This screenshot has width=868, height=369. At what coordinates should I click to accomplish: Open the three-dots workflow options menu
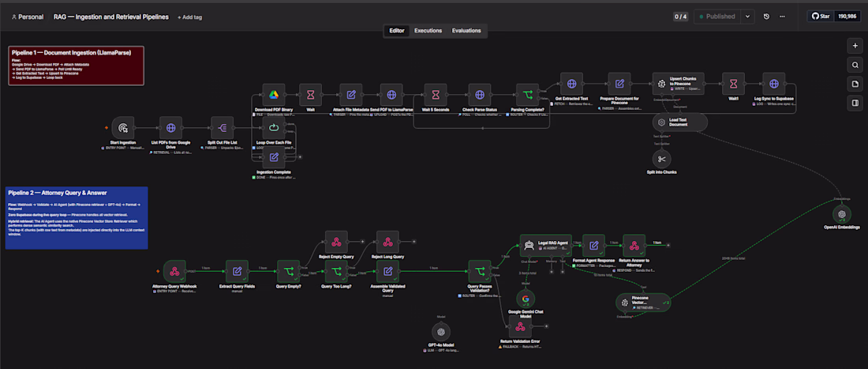782,17
